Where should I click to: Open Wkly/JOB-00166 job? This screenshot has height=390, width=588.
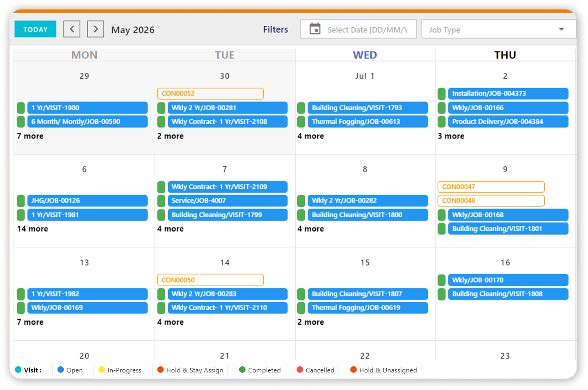coord(508,108)
